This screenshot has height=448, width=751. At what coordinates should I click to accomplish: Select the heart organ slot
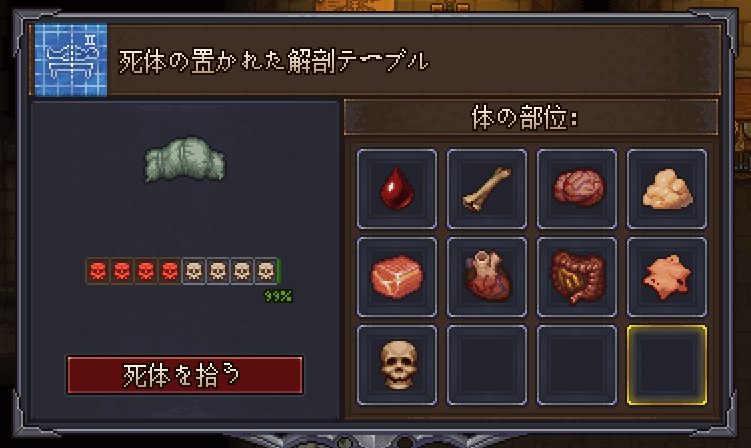pyautogui.click(x=487, y=277)
